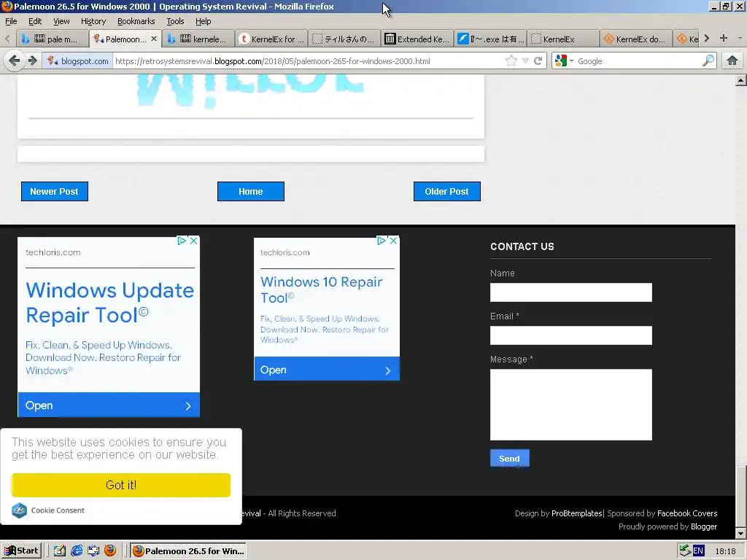Click the Older Post button

coord(447,192)
